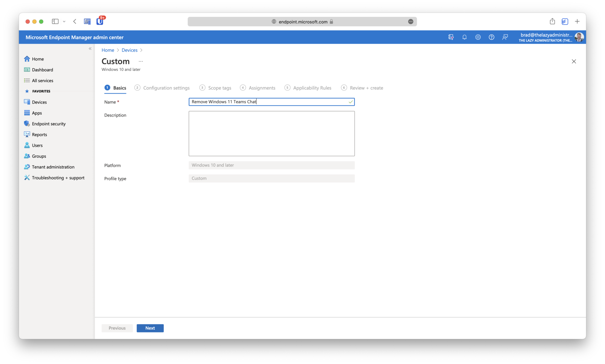The height and width of the screenshot is (364, 605).
Task: Open portal settings gear icon
Action: pyautogui.click(x=478, y=37)
